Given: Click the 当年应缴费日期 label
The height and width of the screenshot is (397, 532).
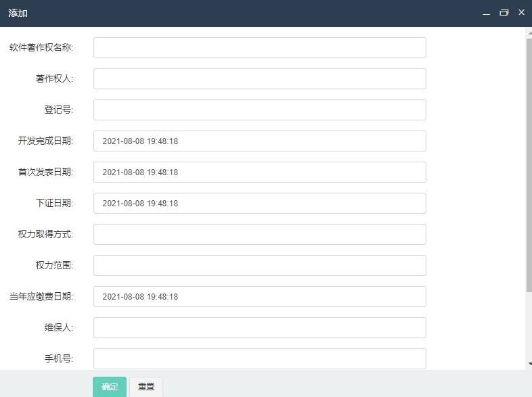Looking at the screenshot, I should coord(41,296).
